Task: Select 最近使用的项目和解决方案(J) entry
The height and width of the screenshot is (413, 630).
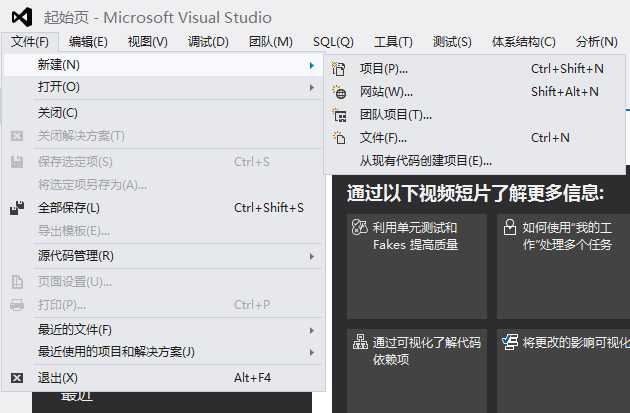Action: (163, 352)
